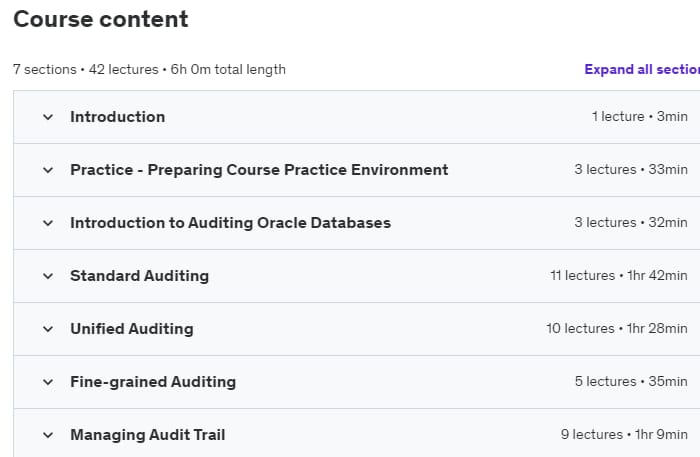Click the '3 lectures • 32min' text
Viewport: 700px width, 457px height.
[x=631, y=222]
